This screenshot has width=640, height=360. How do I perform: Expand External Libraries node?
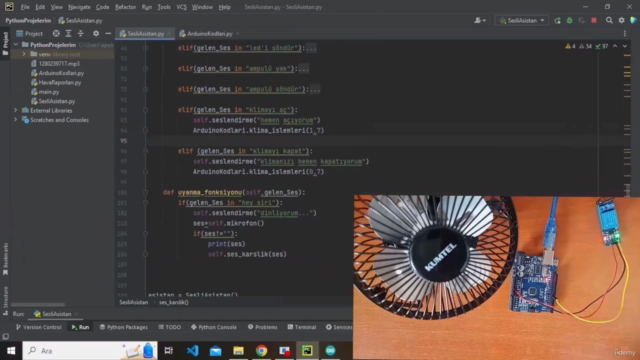tap(16, 110)
